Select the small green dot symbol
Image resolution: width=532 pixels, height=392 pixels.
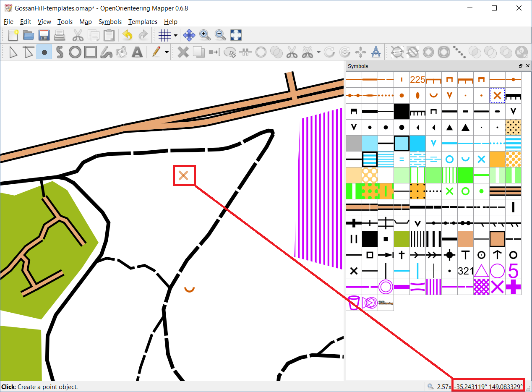[481, 191]
